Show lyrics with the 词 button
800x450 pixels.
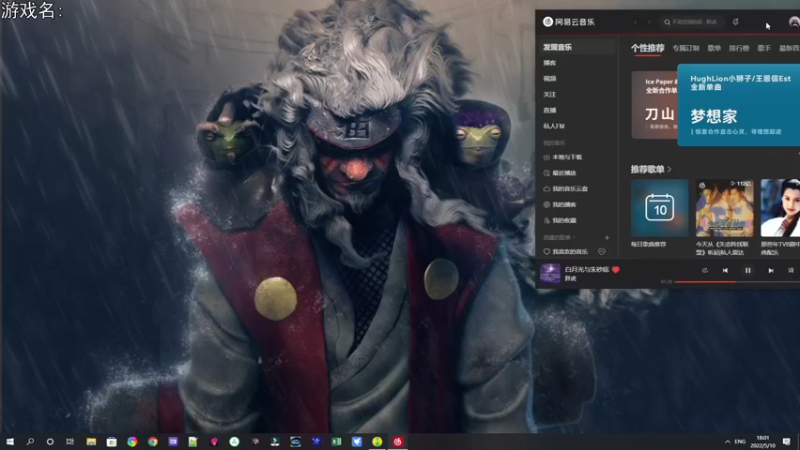pyautogui.click(x=791, y=270)
